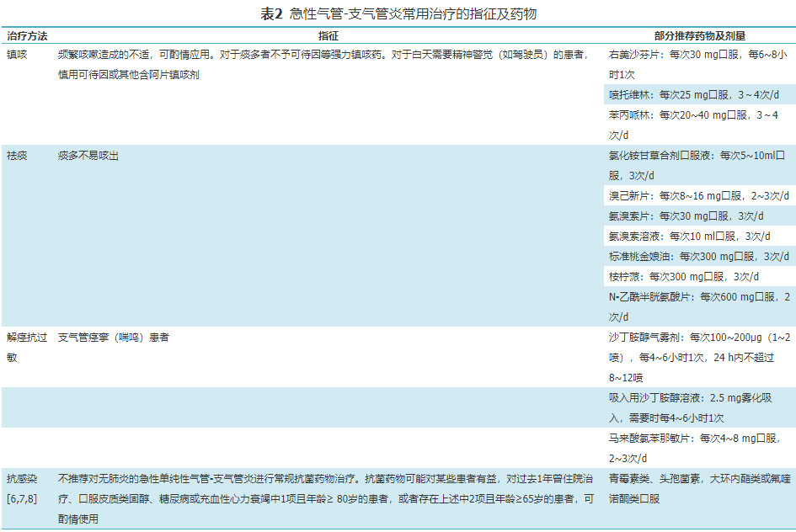
Task: Click the table title 表2 急性气管-支气管炎常用治疗
Action: click(x=398, y=14)
